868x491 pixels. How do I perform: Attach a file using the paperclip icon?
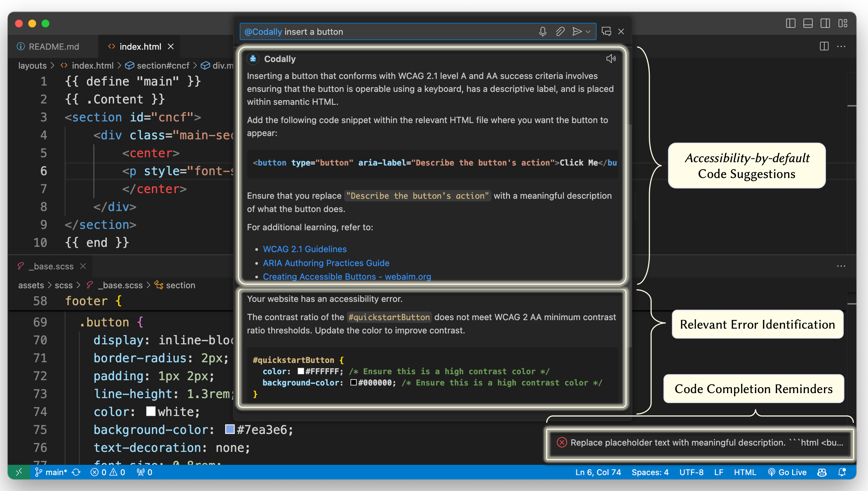560,31
